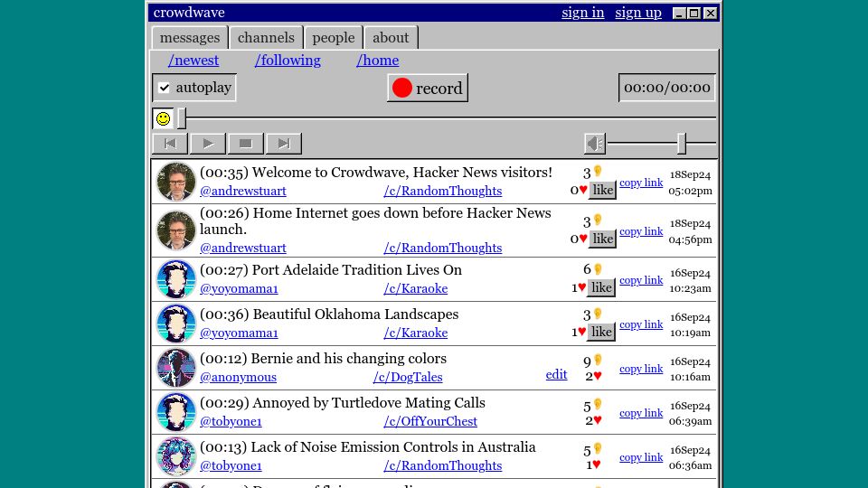Image resolution: width=868 pixels, height=488 pixels.
Task: Open the about tab
Action: (x=391, y=38)
